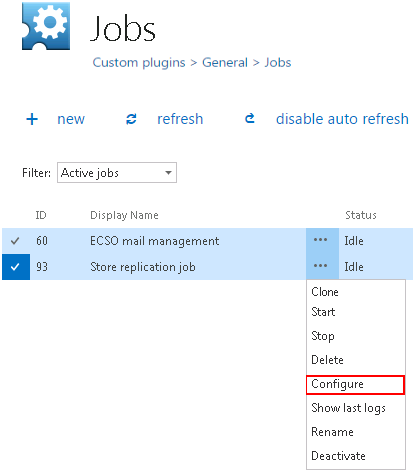Screen dimensions: 413x473
Task: Choose Clone from the context menu
Action: point(325,292)
